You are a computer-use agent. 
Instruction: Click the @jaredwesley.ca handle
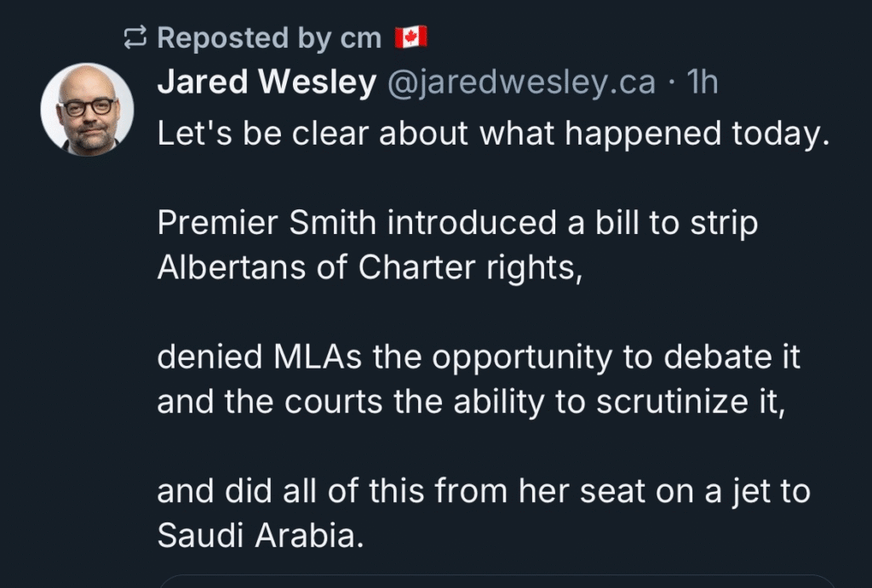(x=522, y=83)
